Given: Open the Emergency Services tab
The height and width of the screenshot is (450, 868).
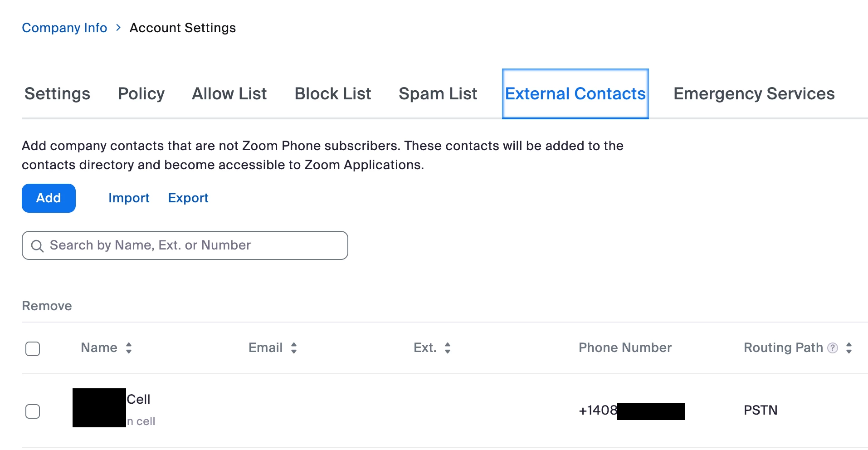Looking at the screenshot, I should [x=754, y=94].
